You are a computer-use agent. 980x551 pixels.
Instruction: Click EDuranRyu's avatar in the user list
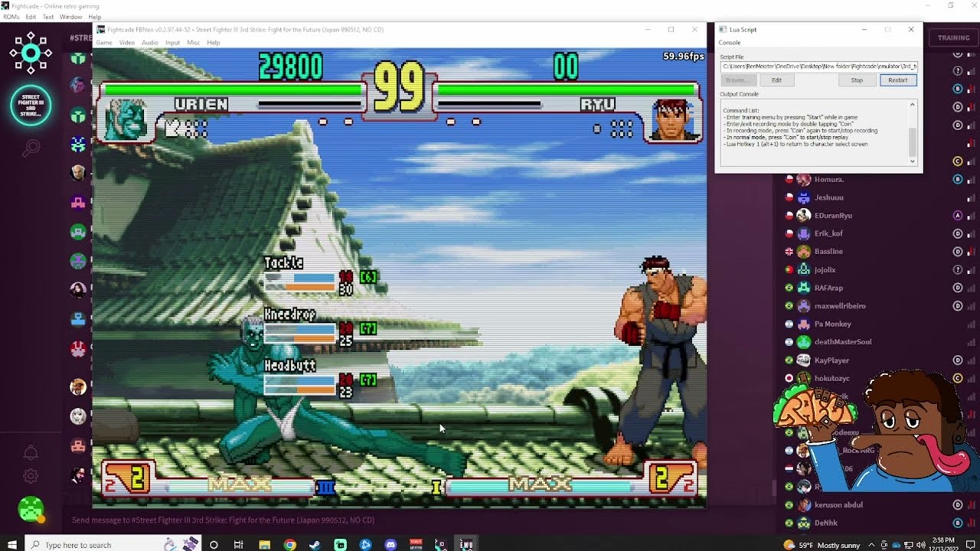pos(803,215)
